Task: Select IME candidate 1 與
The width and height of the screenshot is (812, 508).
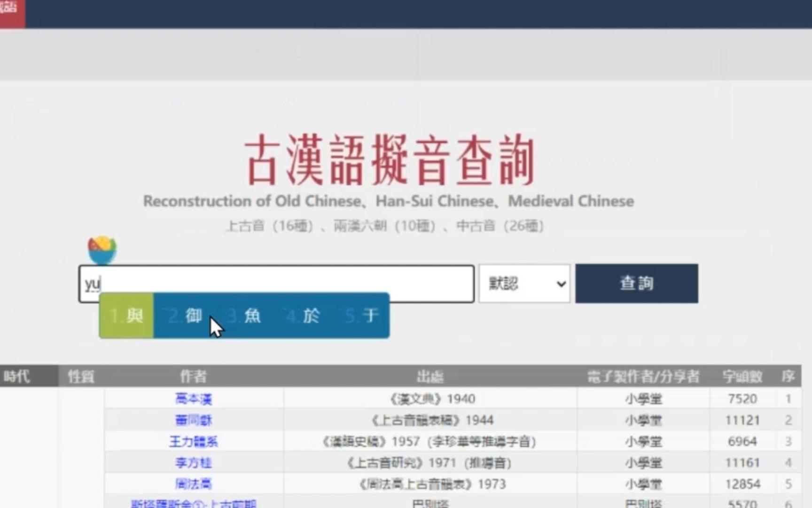Action: 126,316
